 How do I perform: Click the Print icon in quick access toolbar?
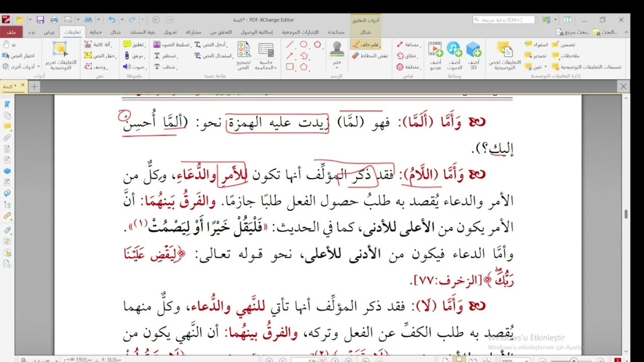54,20
